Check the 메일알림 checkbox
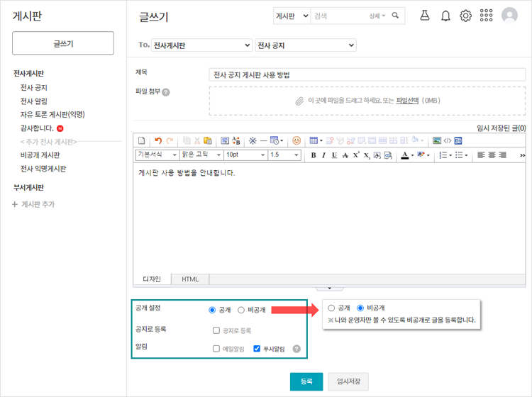Image resolution: width=532 pixels, height=397 pixels. point(216,349)
